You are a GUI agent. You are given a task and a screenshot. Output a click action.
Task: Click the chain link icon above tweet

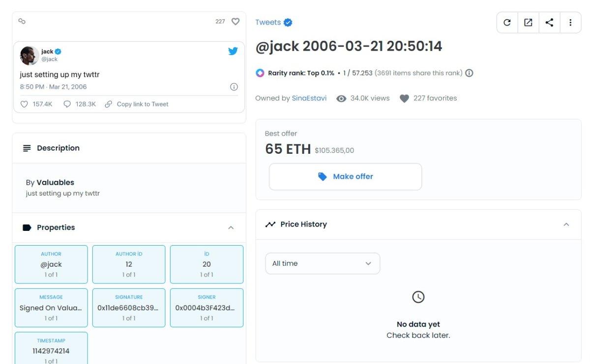coord(22,21)
